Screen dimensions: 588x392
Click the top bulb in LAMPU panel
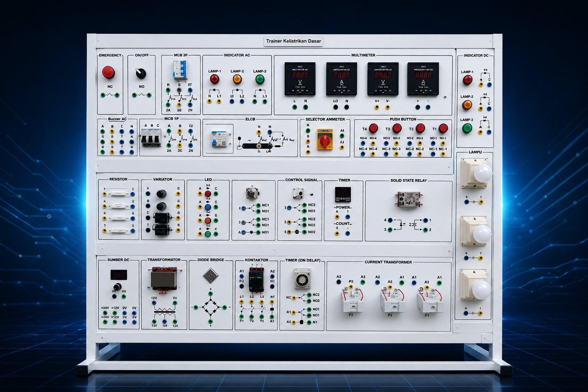[x=482, y=173]
